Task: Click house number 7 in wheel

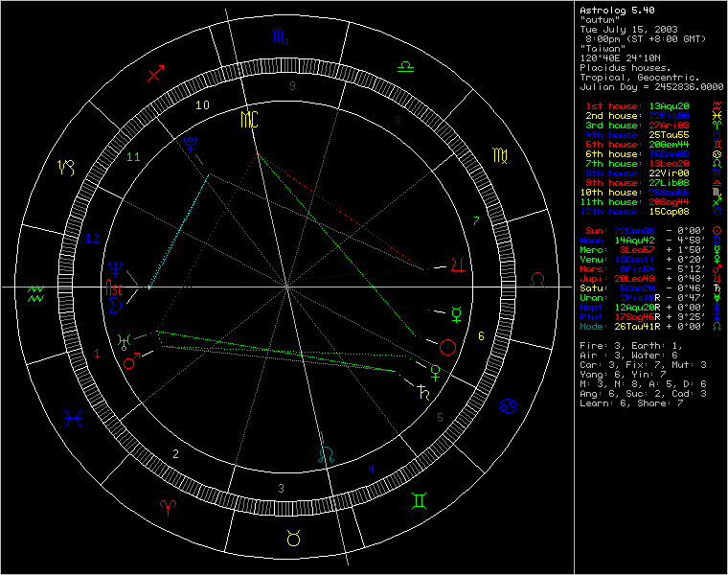Action: pos(476,221)
